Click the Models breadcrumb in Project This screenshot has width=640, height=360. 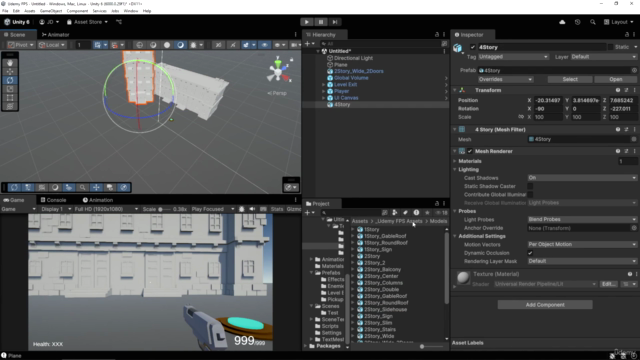tap(438, 221)
